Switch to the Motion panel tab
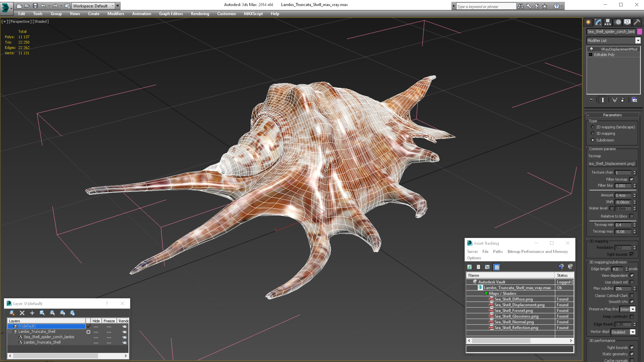 [618, 22]
